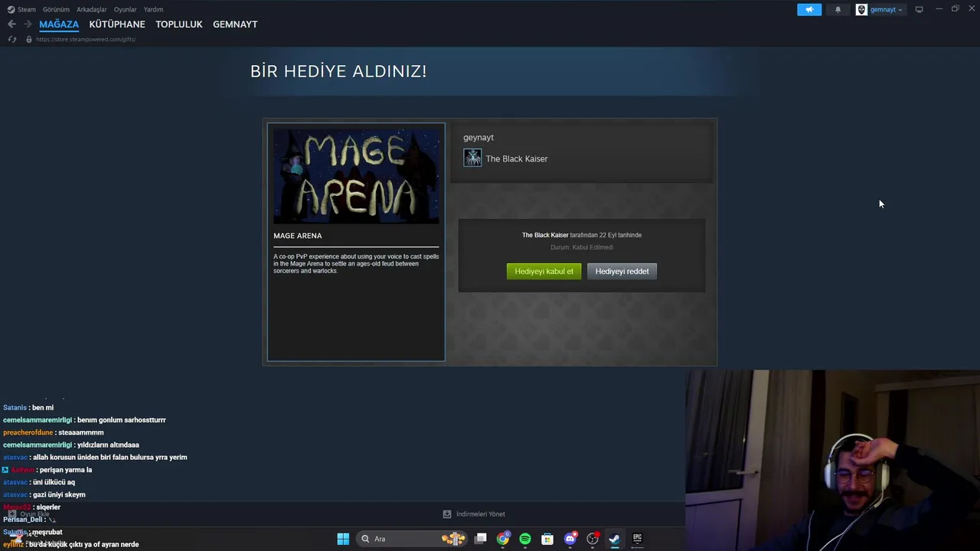Reload the page with refresh icon

(11, 39)
